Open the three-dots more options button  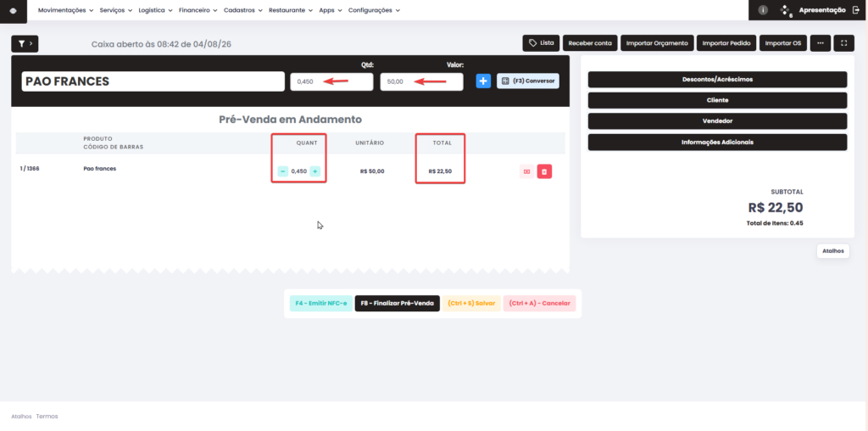821,43
